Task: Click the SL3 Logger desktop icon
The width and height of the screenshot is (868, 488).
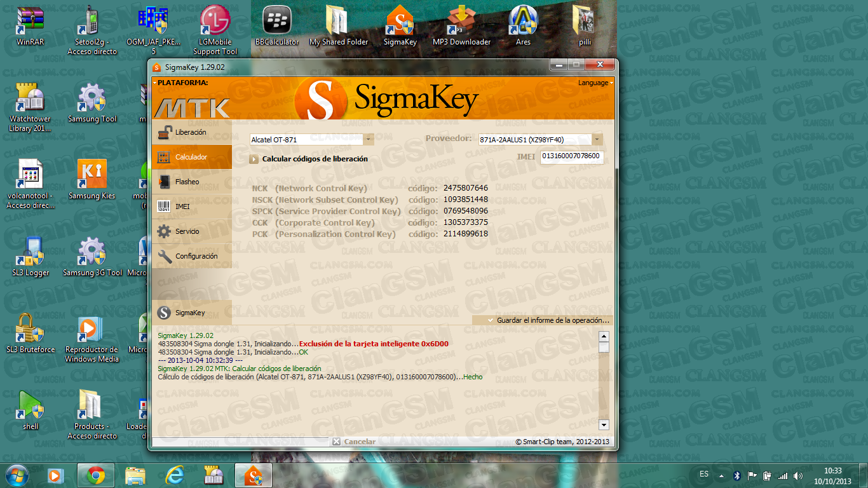Action: click(30, 257)
